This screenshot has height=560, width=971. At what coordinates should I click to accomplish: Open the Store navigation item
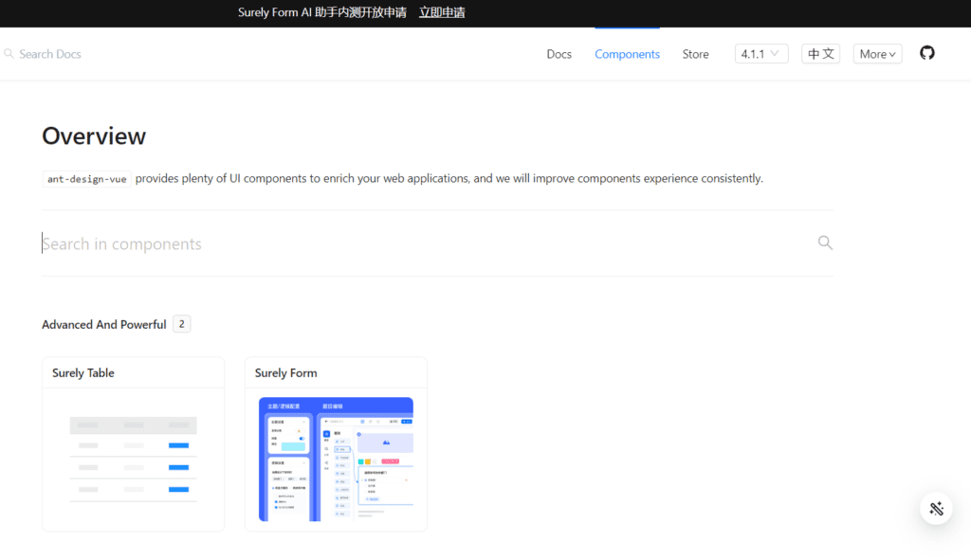point(695,54)
